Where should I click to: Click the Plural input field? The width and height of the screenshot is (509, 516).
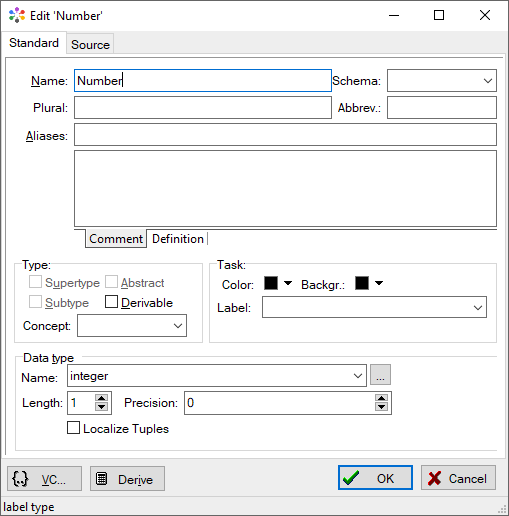[203, 108]
